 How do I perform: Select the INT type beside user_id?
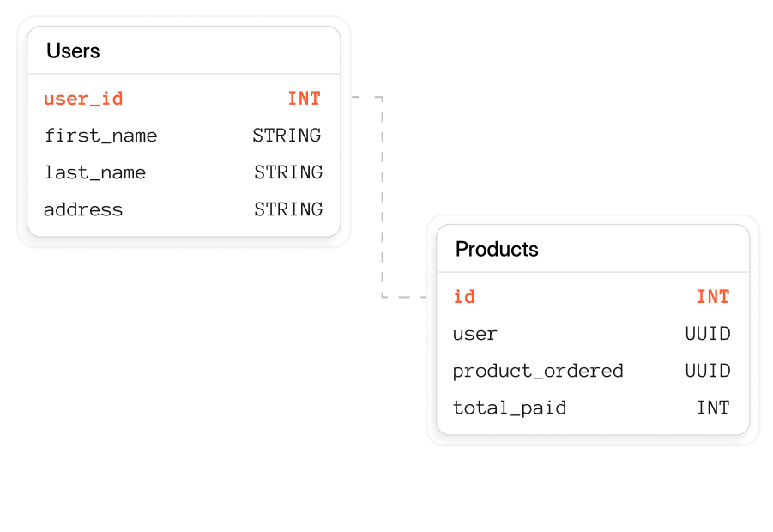pyautogui.click(x=304, y=99)
